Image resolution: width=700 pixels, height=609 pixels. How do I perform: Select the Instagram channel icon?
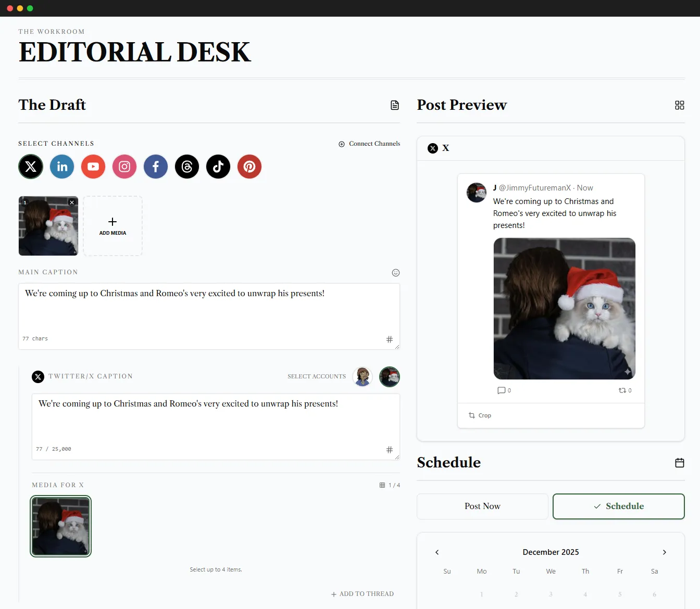click(124, 167)
